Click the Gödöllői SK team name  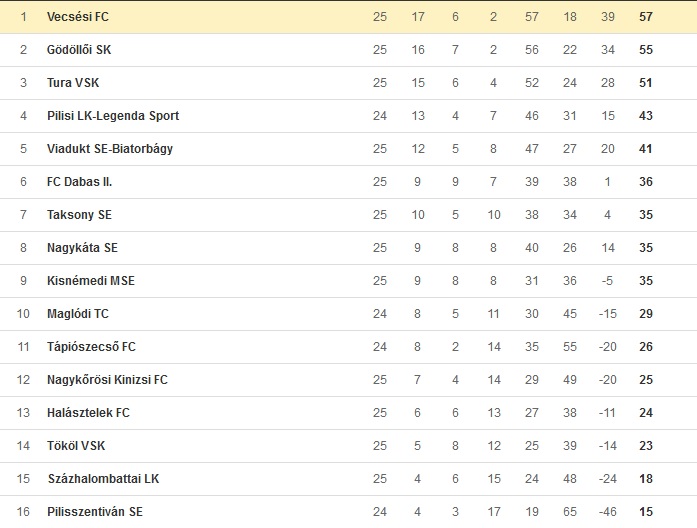79,50
